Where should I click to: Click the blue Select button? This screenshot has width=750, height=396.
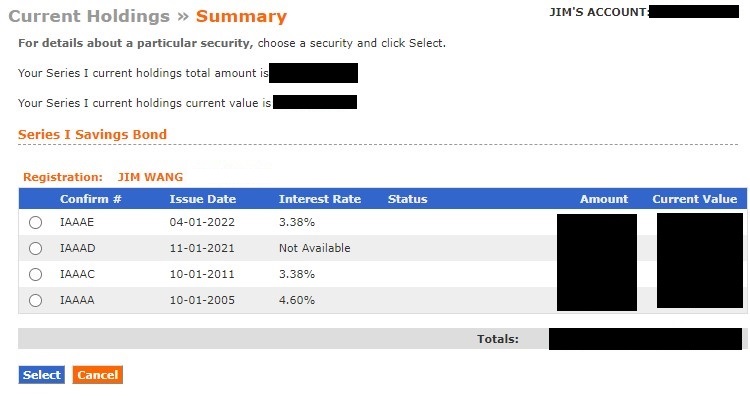click(42, 375)
